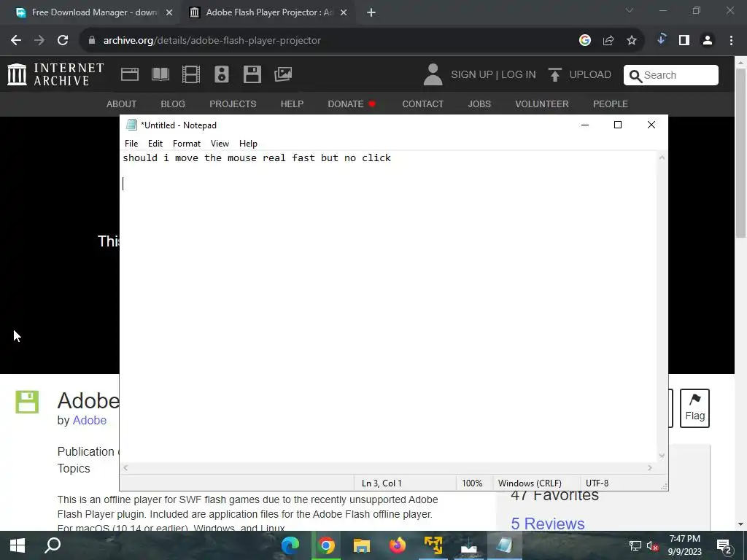The image size is (747, 560).
Task: Click the forward navigation arrow
Action: [x=39, y=41]
